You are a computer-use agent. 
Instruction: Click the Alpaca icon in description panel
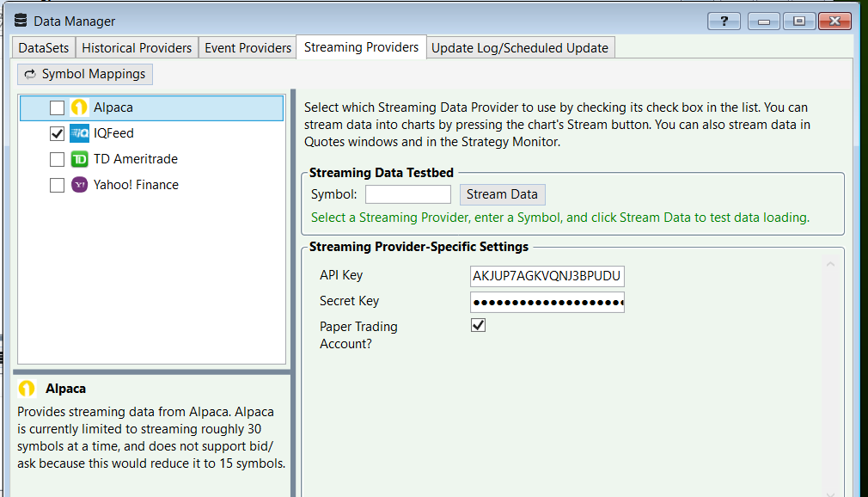[x=28, y=389]
